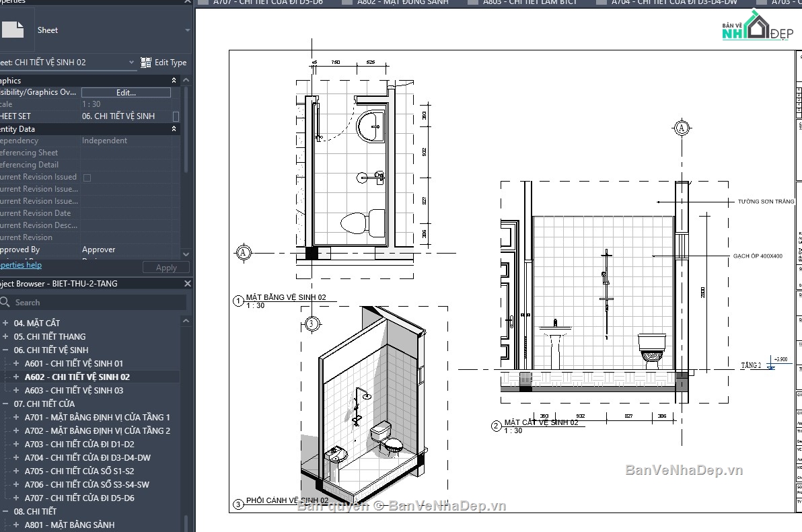802x532 pixels.
Task: Expand the 04. MẶT CẮT tree node
Action: coord(5,323)
